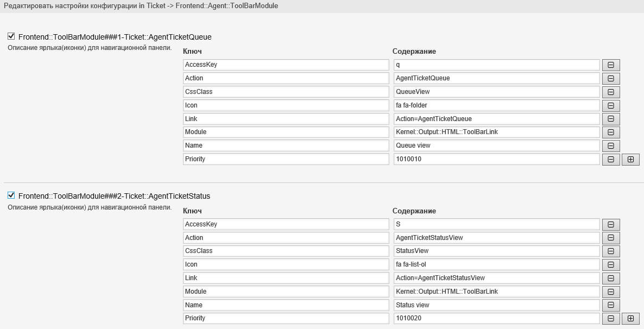Click the Module key field in AgentTicketQueue

click(x=286, y=132)
